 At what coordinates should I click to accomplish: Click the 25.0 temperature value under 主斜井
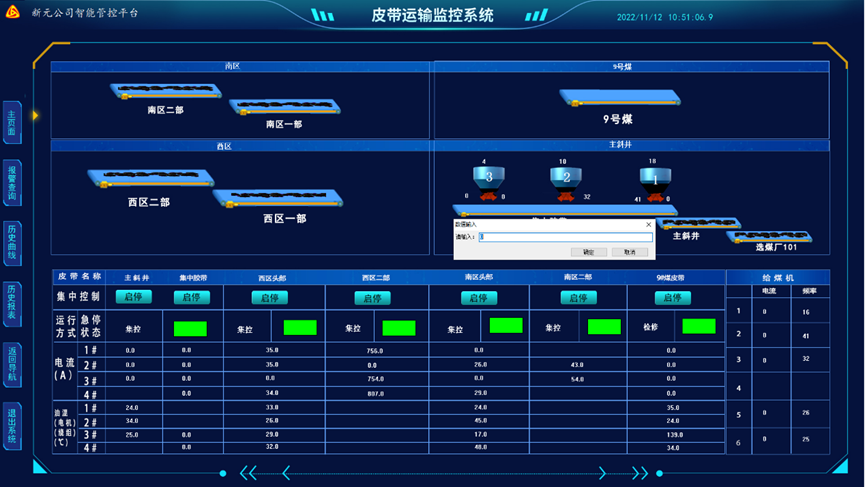131,435
